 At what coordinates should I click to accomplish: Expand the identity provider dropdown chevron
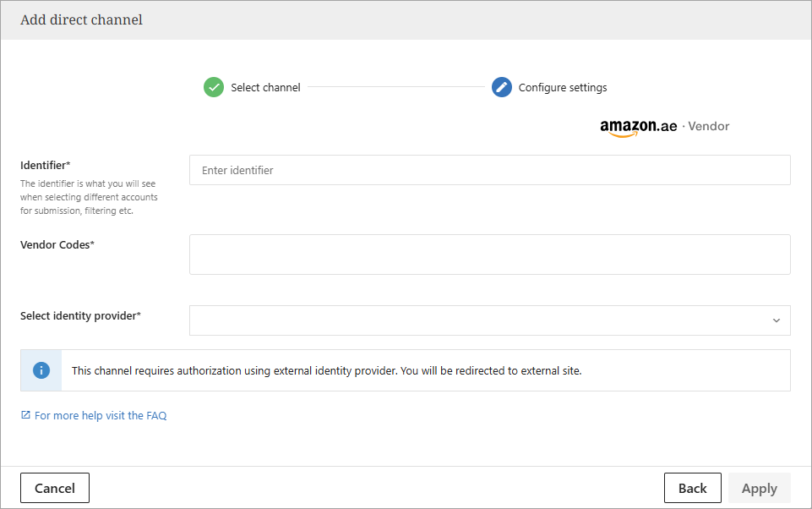click(776, 320)
